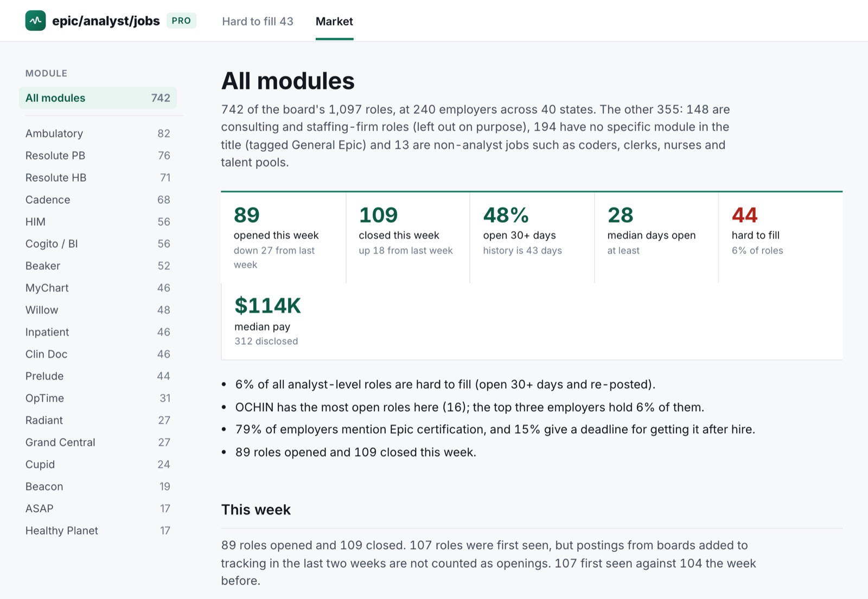Select the Healthy Planet module

98,531
